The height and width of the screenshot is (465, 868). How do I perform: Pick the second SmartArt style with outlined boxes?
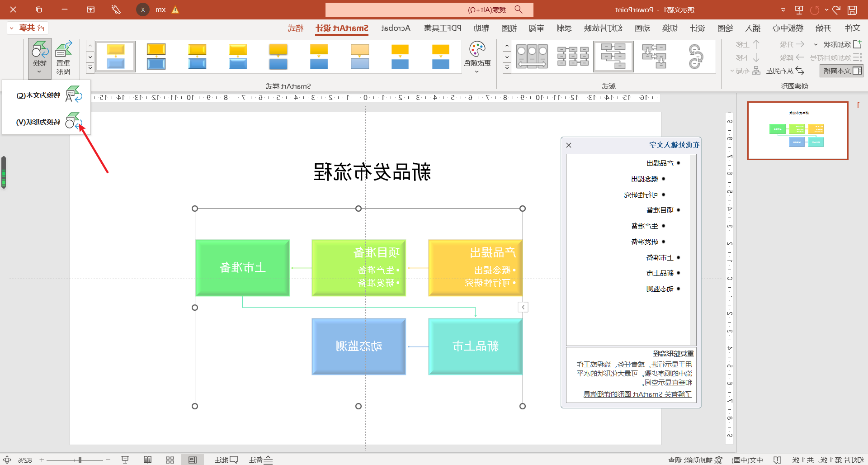click(156, 57)
